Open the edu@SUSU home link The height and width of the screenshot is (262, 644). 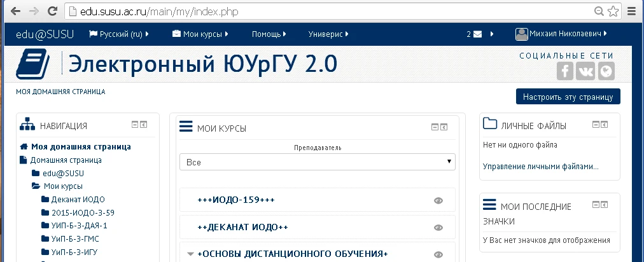[x=45, y=34]
